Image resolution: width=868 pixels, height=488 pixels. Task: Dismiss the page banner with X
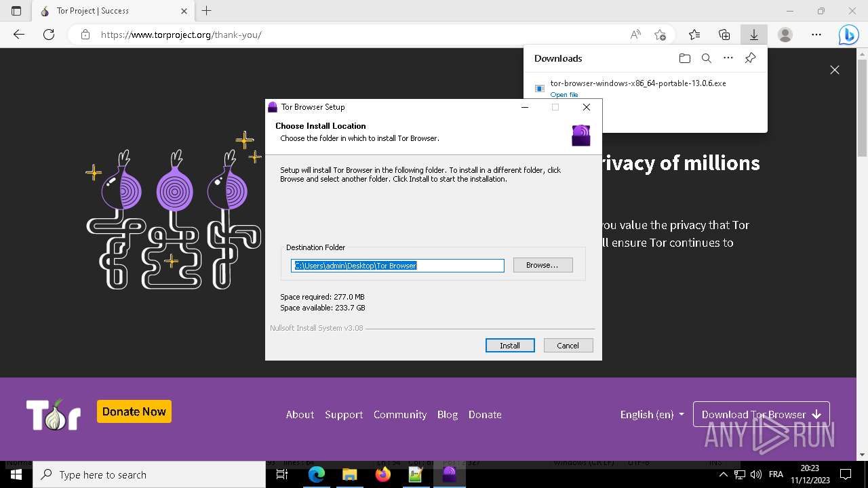click(x=835, y=70)
